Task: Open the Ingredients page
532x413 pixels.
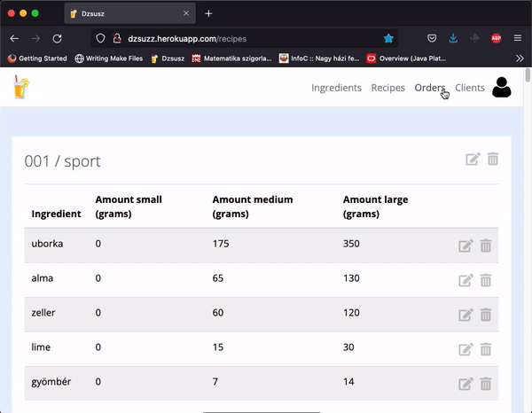Action: pos(336,88)
